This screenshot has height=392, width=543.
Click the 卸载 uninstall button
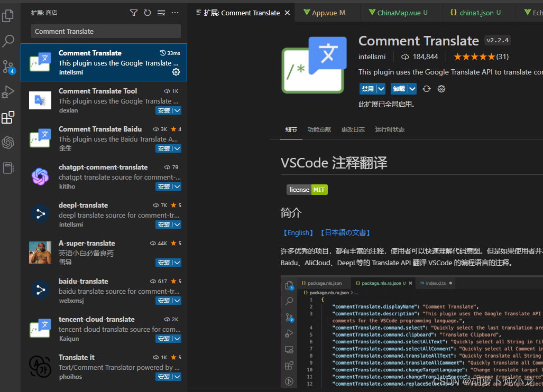(399, 89)
